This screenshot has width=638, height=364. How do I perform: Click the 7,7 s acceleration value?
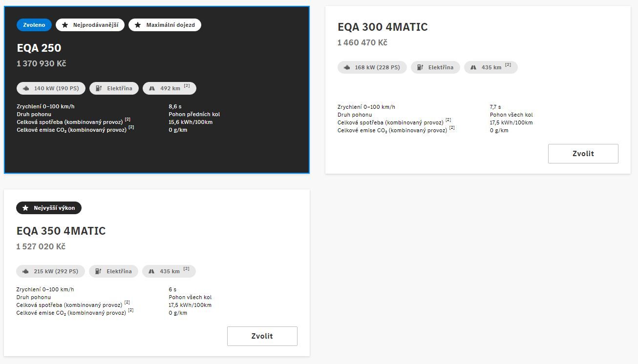[x=495, y=107]
